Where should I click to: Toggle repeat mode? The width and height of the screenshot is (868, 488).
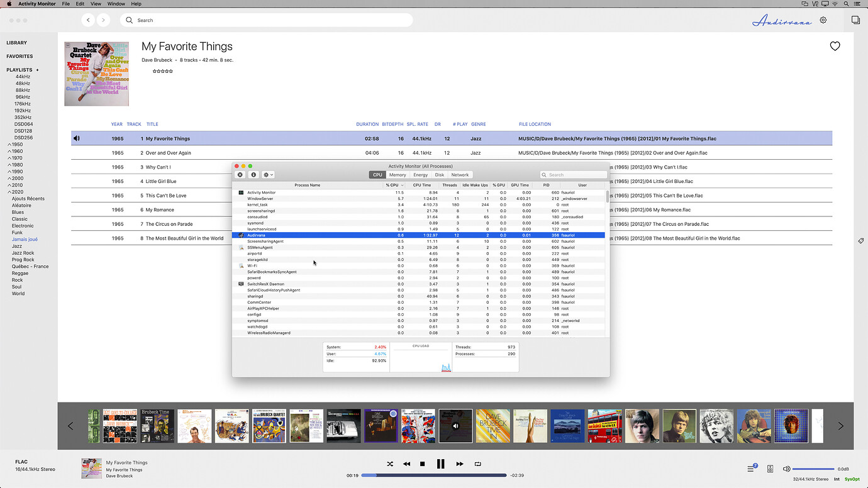pos(477,463)
